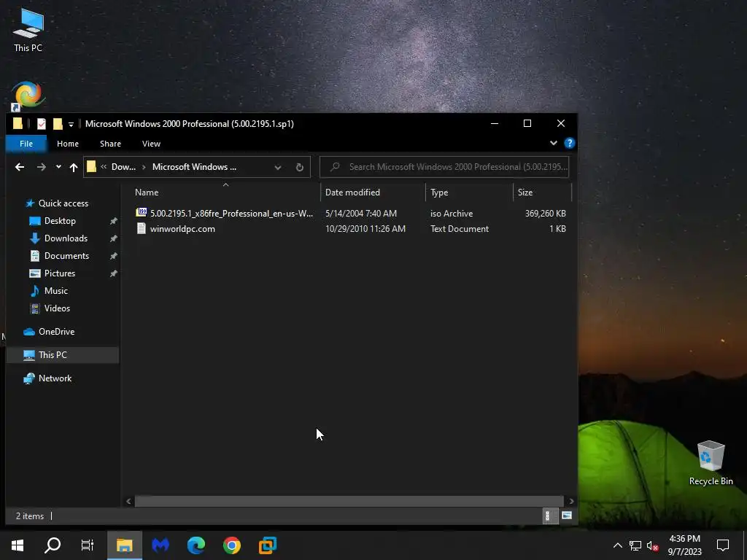The width and height of the screenshot is (747, 560).
Task: Click the scroll right arrow of file list
Action: click(x=571, y=501)
